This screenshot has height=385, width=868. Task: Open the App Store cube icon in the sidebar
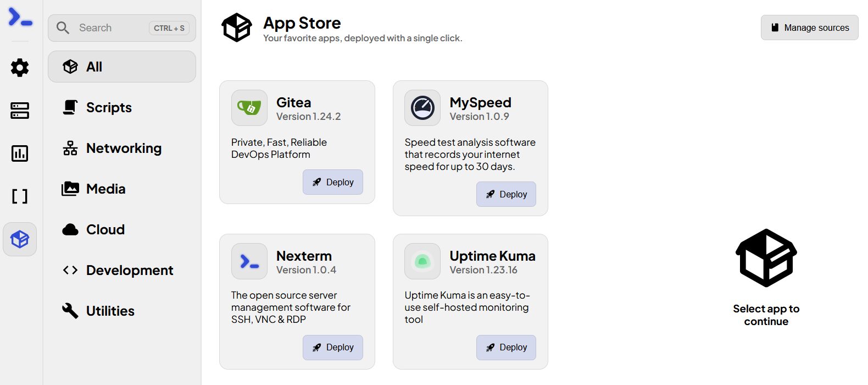(x=20, y=239)
